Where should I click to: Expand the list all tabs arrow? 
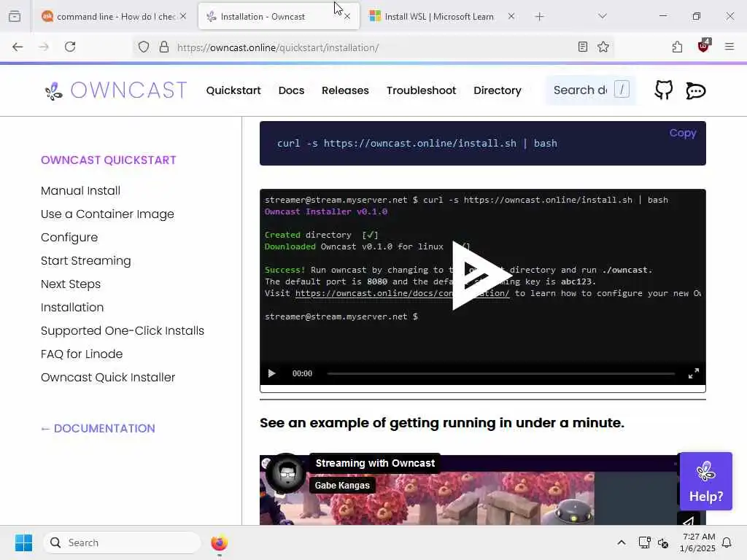(x=602, y=16)
